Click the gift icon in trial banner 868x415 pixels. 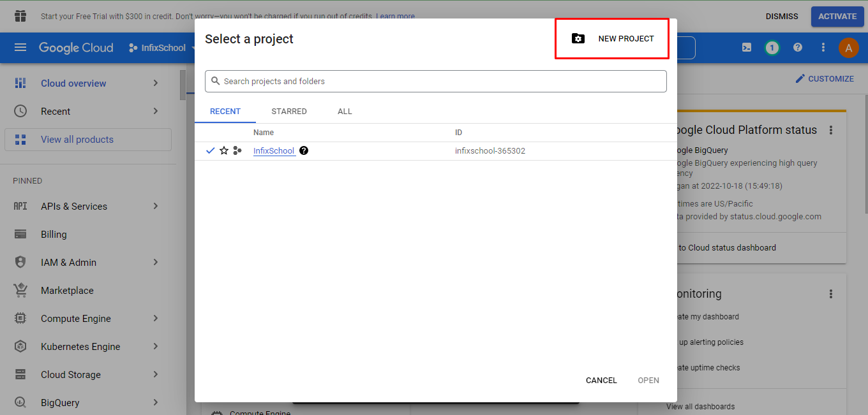(20, 16)
